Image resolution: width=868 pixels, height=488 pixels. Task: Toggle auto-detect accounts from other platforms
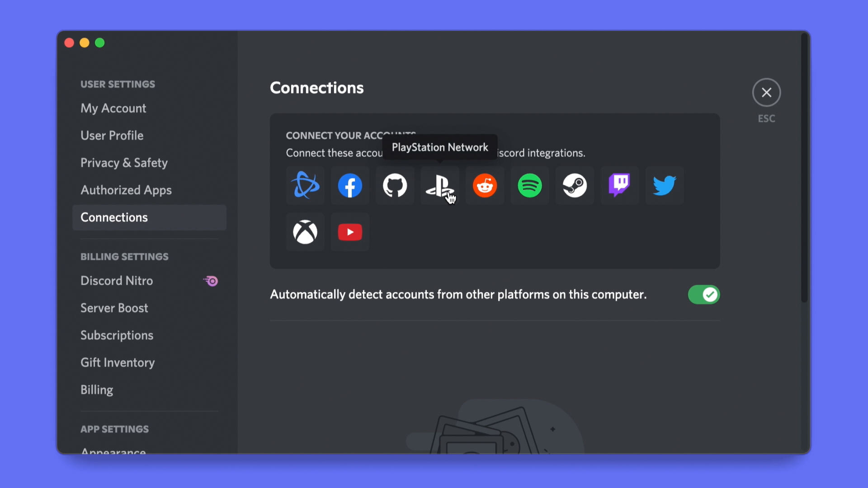coord(704,294)
